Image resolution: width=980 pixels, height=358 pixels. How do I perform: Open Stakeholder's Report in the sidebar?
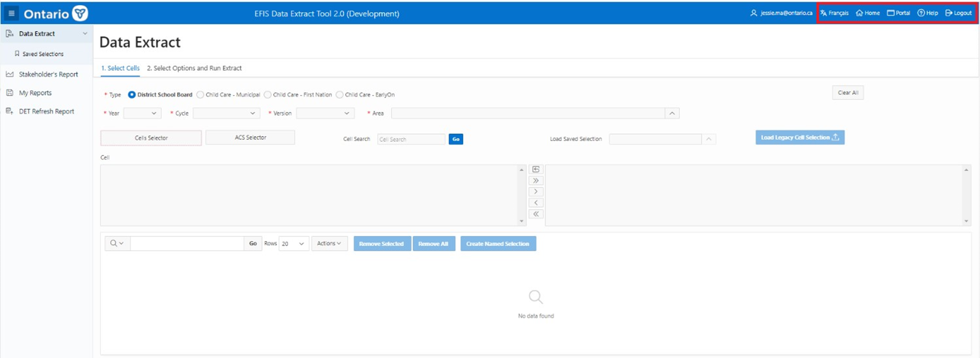click(48, 75)
